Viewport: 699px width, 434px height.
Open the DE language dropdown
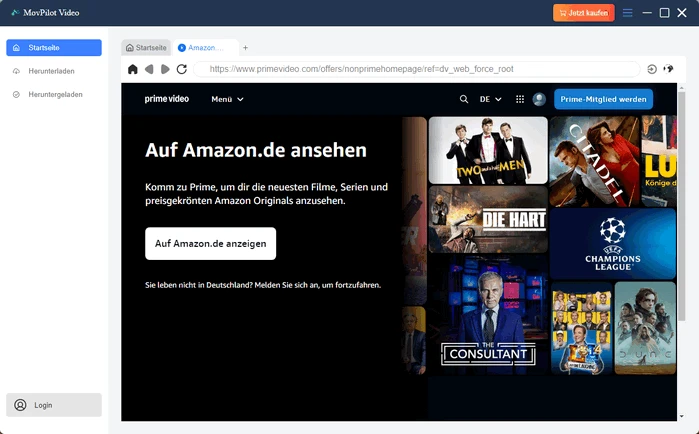click(490, 99)
